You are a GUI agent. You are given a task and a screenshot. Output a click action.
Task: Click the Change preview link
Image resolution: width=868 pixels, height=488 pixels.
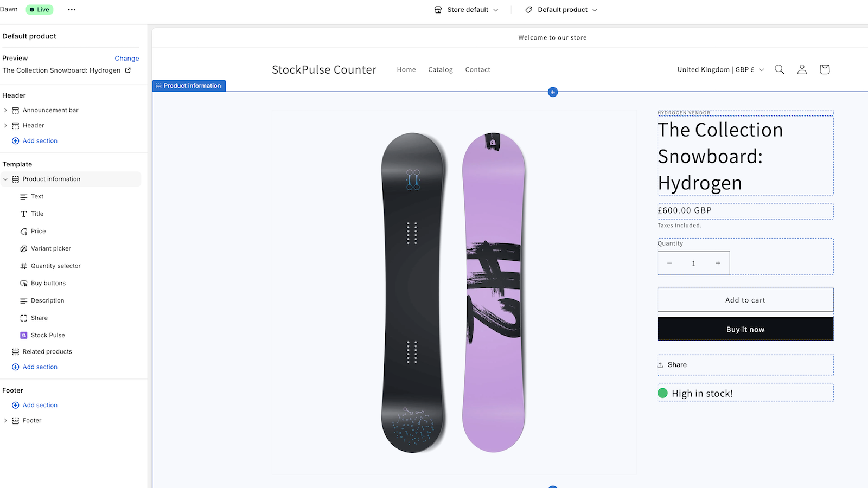coord(126,59)
